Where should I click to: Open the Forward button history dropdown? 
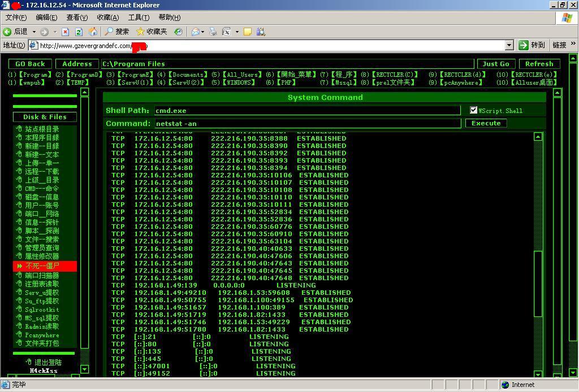click(x=55, y=32)
